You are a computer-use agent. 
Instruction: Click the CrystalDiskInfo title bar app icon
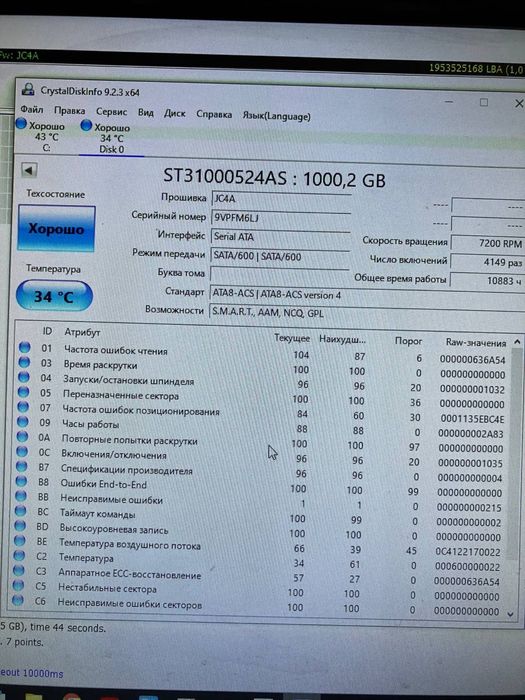point(28,89)
